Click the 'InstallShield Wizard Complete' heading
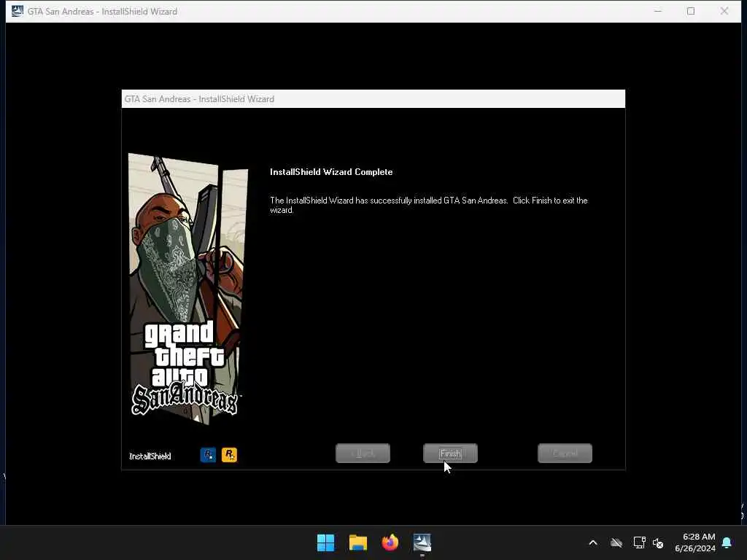The height and width of the screenshot is (560, 747). 331,172
